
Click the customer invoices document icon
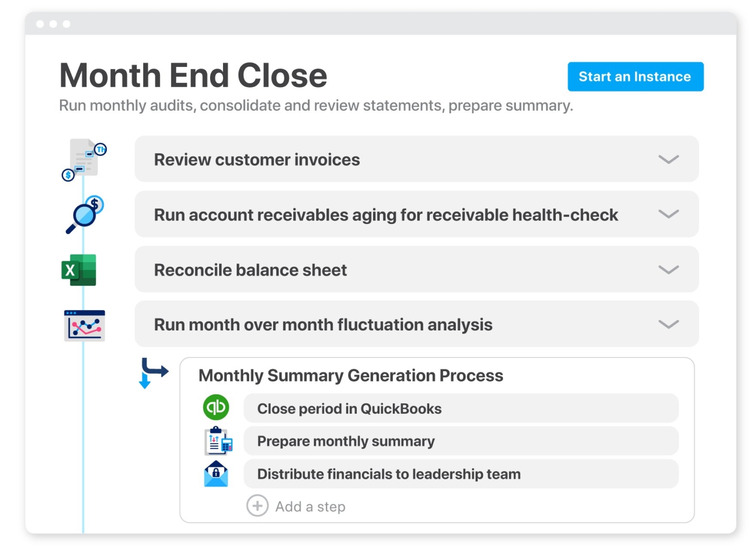(84, 158)
